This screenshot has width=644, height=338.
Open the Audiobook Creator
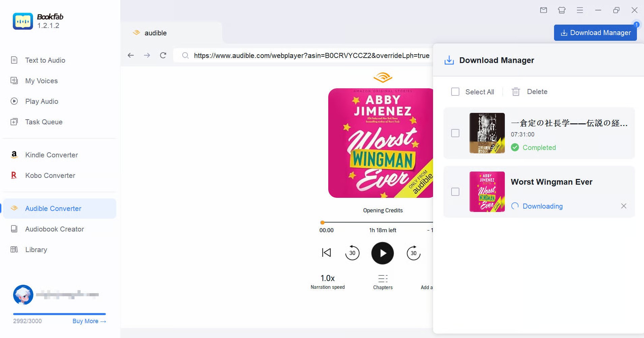coord(54,229)
